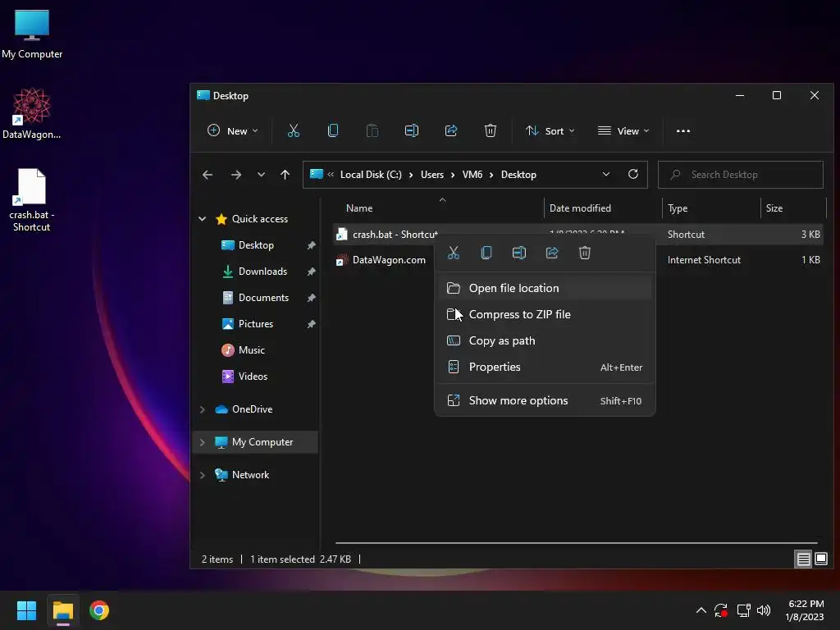Click the Rename icon in Explorer toolbar
Image resolution: width=840 pixels, height=630 pixels.
coord(412,130)
